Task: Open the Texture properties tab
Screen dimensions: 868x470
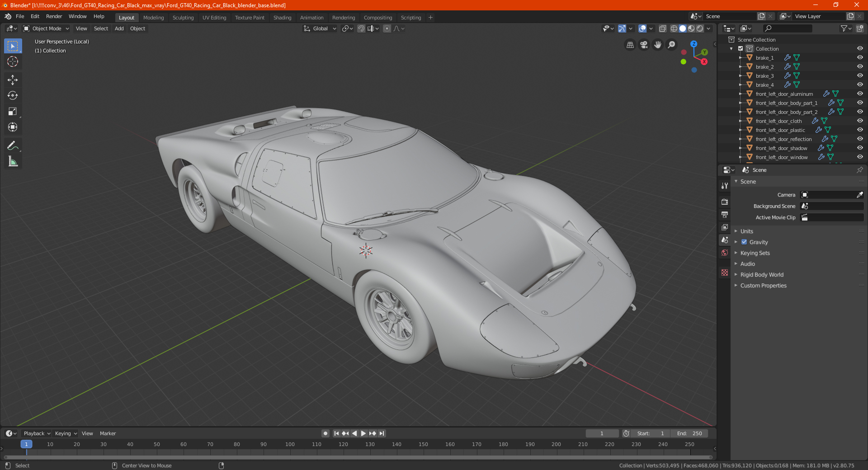Action: (725, 273)
